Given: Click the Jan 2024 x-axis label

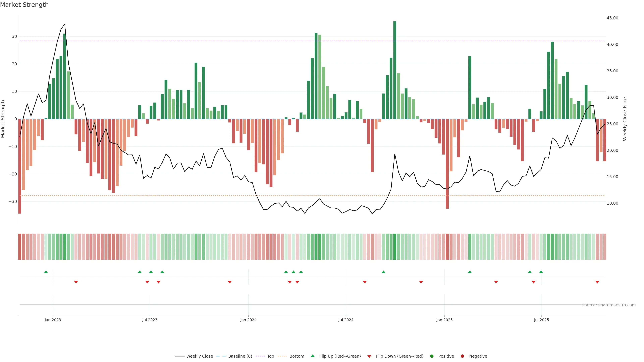Looking at the screenshot, I should [248, 320].
